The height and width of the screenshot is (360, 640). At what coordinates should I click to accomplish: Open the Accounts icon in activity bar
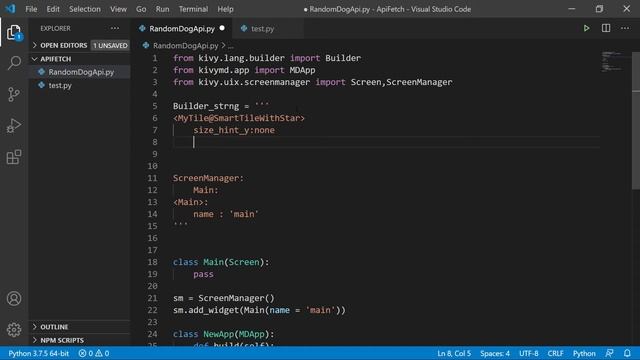coord(14,298)
